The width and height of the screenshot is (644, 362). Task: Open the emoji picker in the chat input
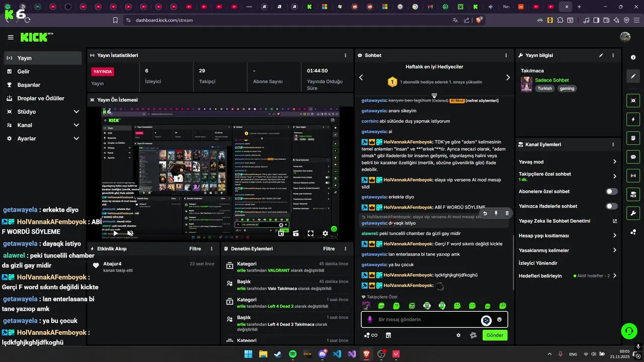pyautogui.click(x=500, y=319)
